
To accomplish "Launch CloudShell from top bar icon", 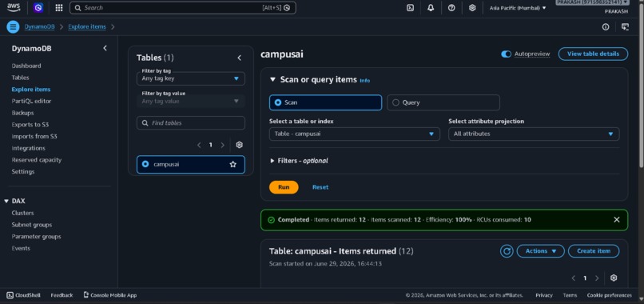I will pos(410,7).
